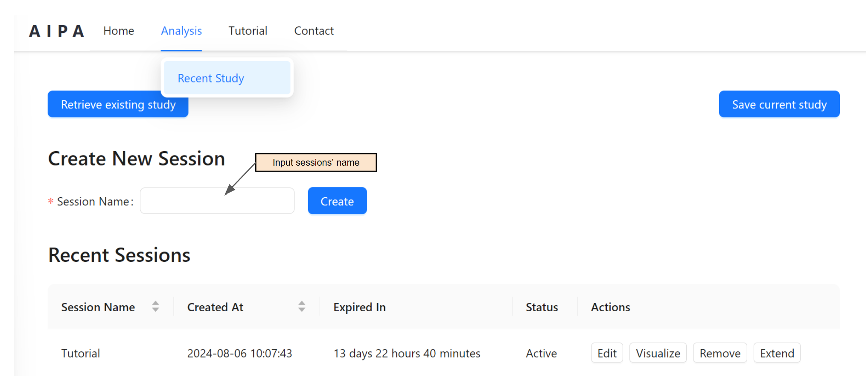This screenshot has width=868, height=386.
Task: Click the AIPA logo
Action: (56, 31)
